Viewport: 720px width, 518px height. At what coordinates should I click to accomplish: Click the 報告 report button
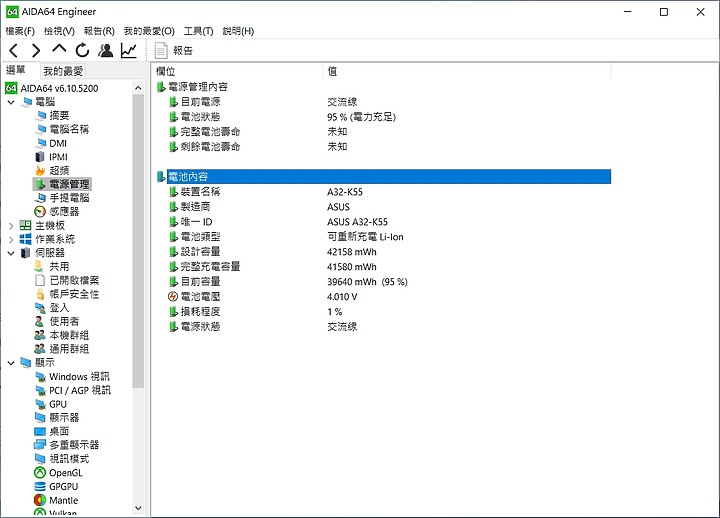pyautogui.click(x=174, y=51)
